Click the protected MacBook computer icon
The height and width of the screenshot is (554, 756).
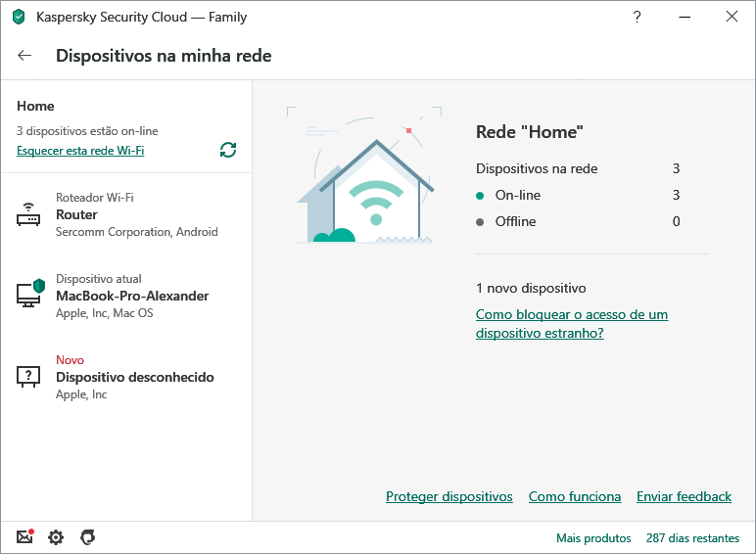click(29, 295)
